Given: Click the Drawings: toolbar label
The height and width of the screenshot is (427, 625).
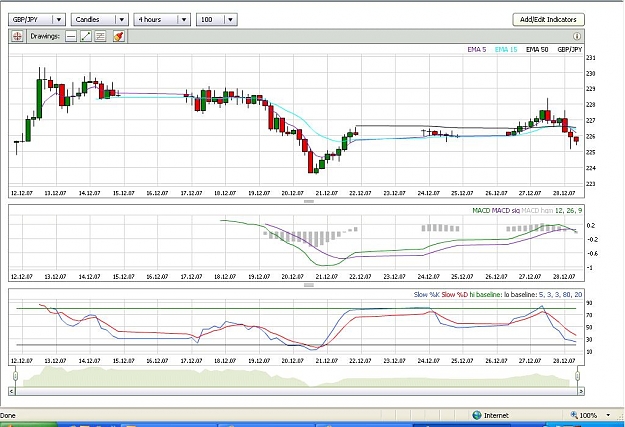Looking at the screenshot, I should tap(45, 36).
